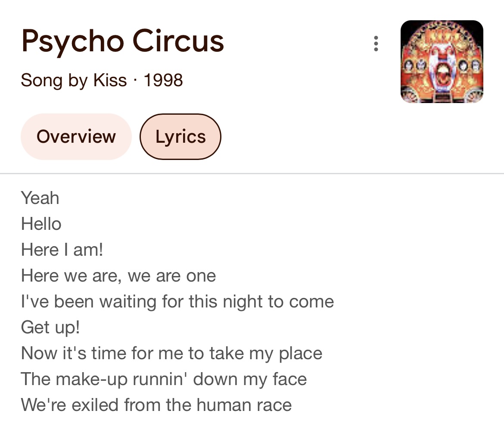Click the lyric starting "I've been waiting"
Screen dimensions: 504x442
click(x=177, y=302)
